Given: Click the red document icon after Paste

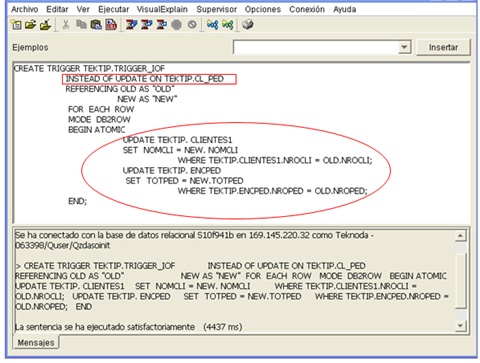Looking at the screenshot, I should tap(111, 25).
